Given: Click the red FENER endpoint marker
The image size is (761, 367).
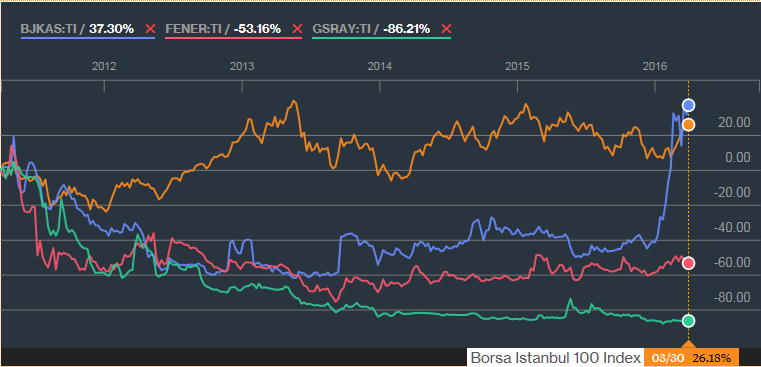Looking at the screenshot, I should 688,263.
